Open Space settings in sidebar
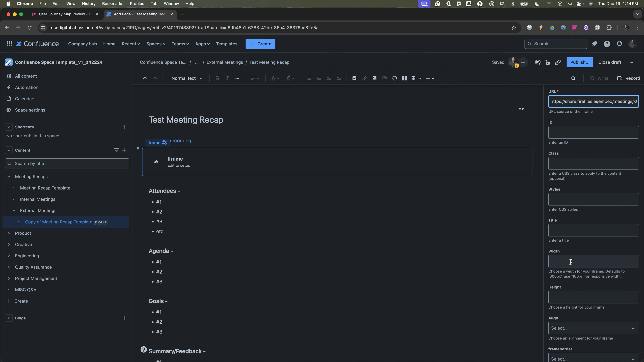This screenshot has width=644, height=362. [30, 110]
